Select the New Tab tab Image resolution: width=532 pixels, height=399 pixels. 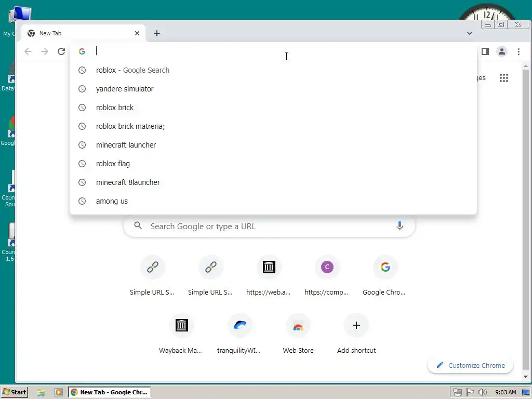pos(84,33)
